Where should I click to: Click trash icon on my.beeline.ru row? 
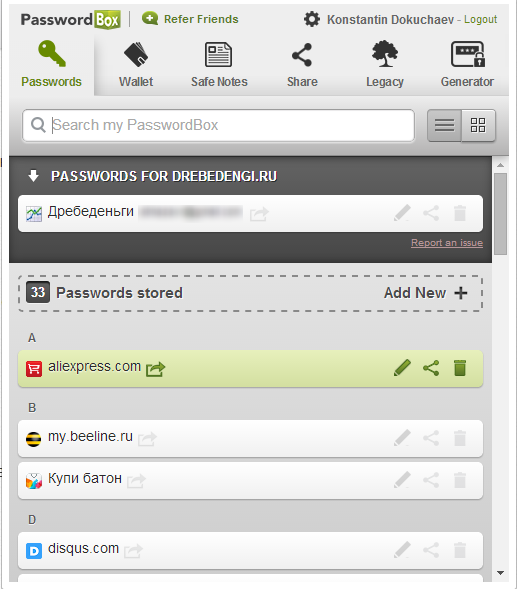pyautogui.click(x=460, y=438)
